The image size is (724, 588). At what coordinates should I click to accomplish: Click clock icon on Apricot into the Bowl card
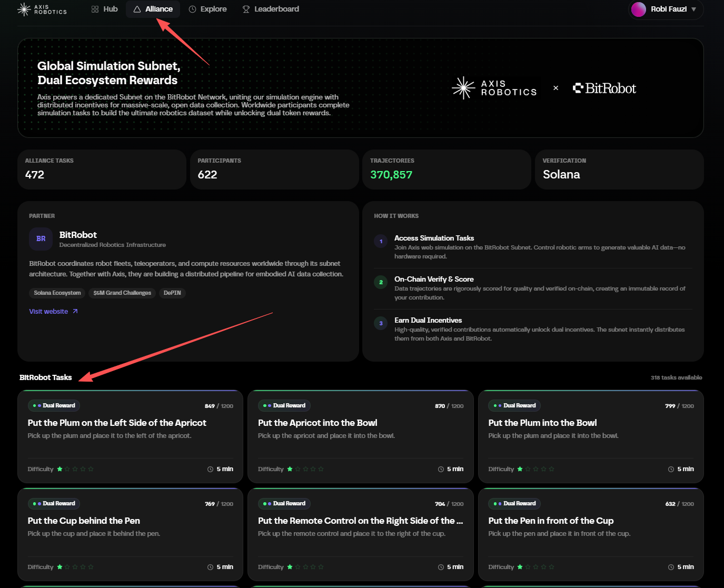[441, 469]
